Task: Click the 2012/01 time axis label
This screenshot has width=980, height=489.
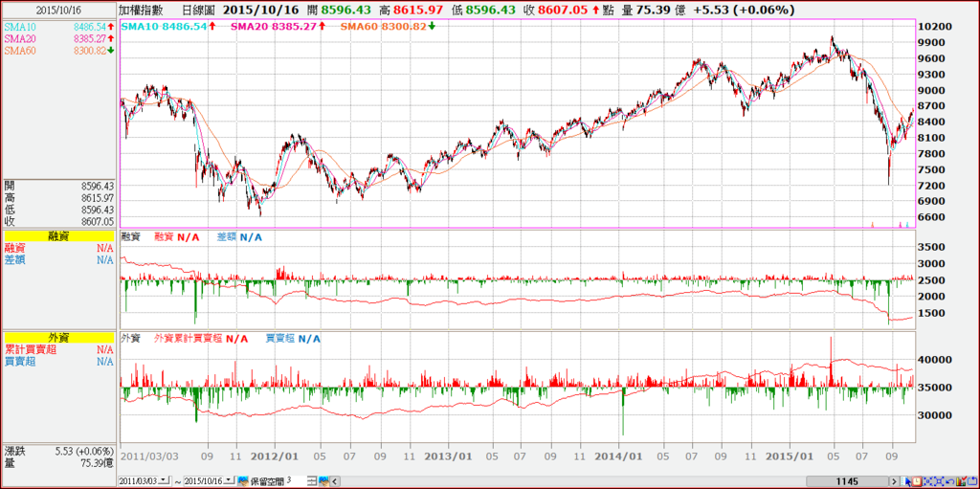Action: [x=276, y=456]
